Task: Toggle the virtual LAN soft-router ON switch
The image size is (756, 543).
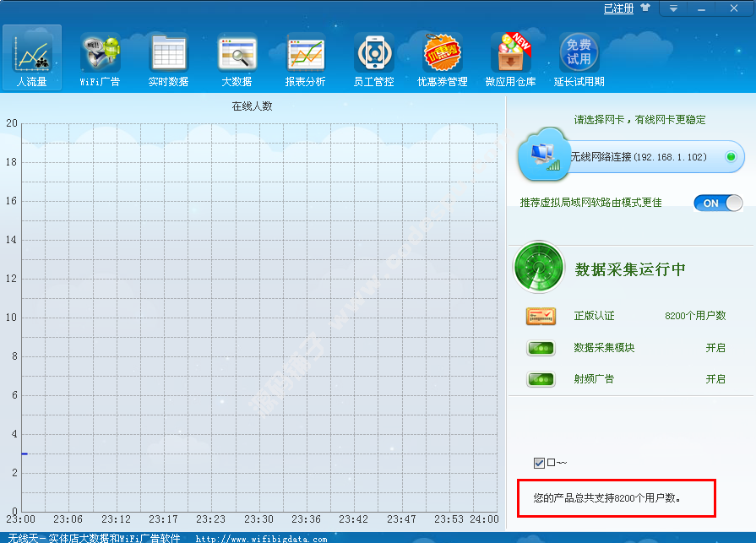Action: [x=718, y=203]
